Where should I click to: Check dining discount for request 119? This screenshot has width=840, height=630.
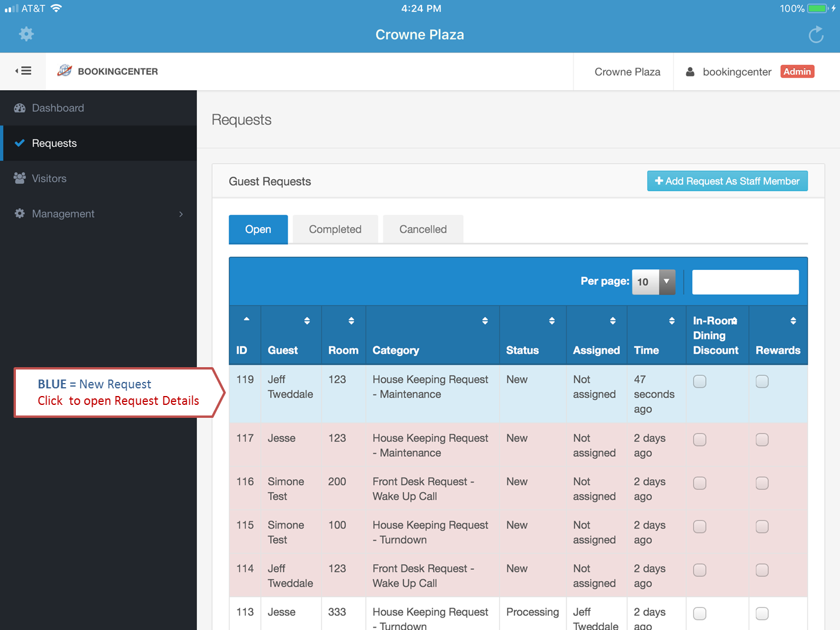tap(700, 381)
